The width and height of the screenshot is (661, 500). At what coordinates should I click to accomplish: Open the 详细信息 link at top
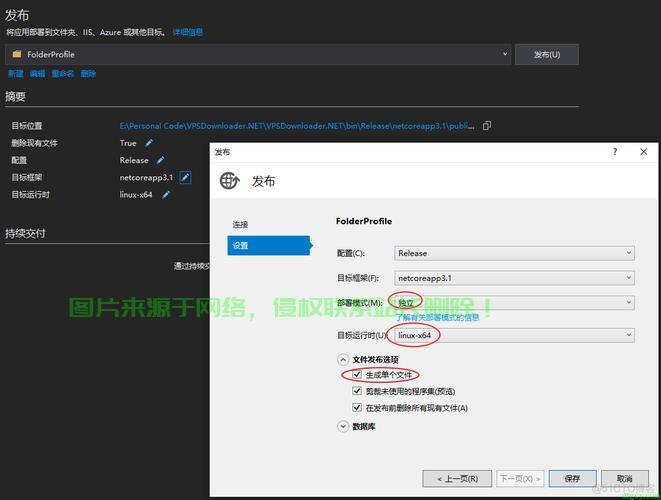pyautogui.click(x=186, y=32)
